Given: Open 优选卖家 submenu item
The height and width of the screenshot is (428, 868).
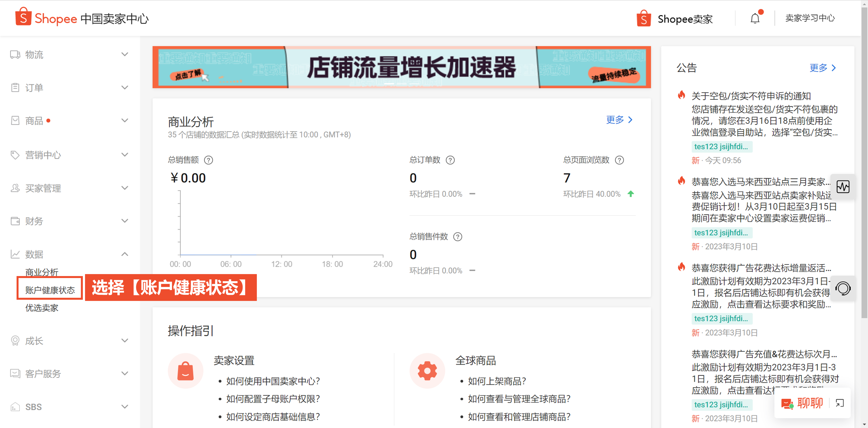Looking at the screenshot, I should (x=42, y=308).
